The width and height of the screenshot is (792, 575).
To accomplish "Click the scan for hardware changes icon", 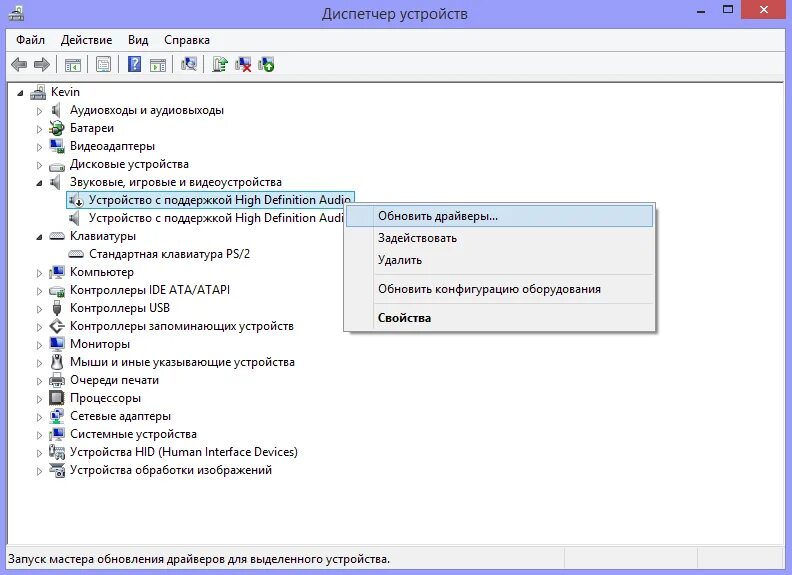I will tap(189, 64).
